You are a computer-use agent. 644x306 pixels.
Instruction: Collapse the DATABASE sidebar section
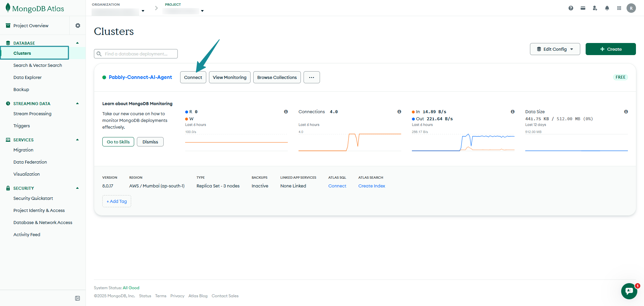(77, 43)
